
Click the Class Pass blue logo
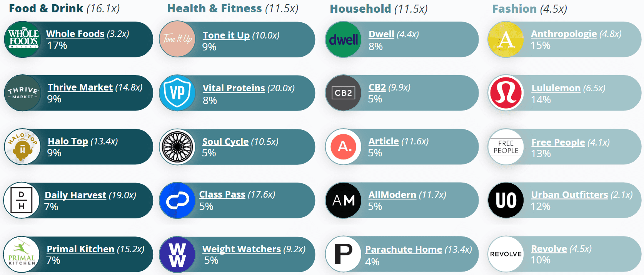(177, 200)
